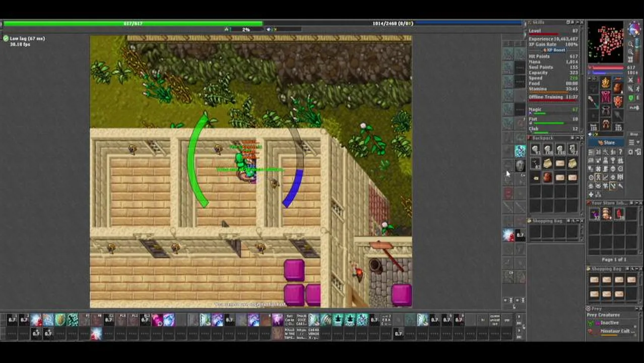Toggle the chase opponent running figure
Viewport: 644px width, 363px height.
638,89
